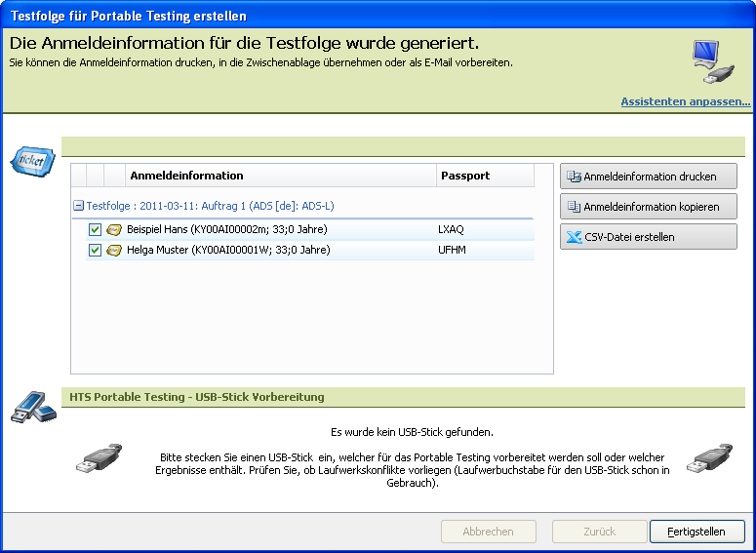The width and height of the screenshot is (756, 553).
Task: Print via Anmeldeinformation drucken button
Action: (x=648, y=177)
